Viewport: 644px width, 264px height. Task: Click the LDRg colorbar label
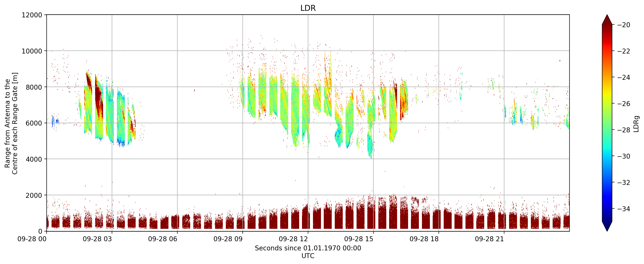click(636, 124)
